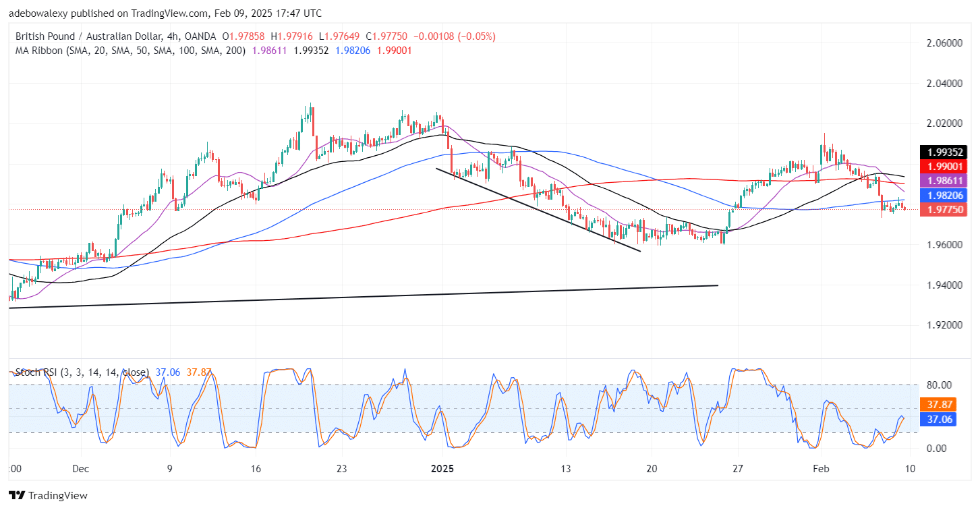Image resolution: width=980 pixels, height=510 pixels.
Task: Click the published-by adebowalexy header text
Action: (x=165, y=13)
